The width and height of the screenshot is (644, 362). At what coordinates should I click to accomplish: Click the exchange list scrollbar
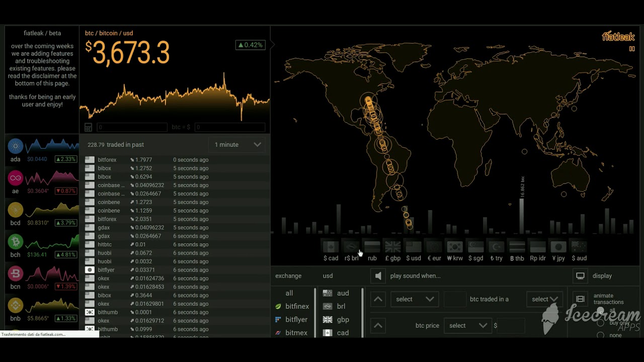(315, 312)
